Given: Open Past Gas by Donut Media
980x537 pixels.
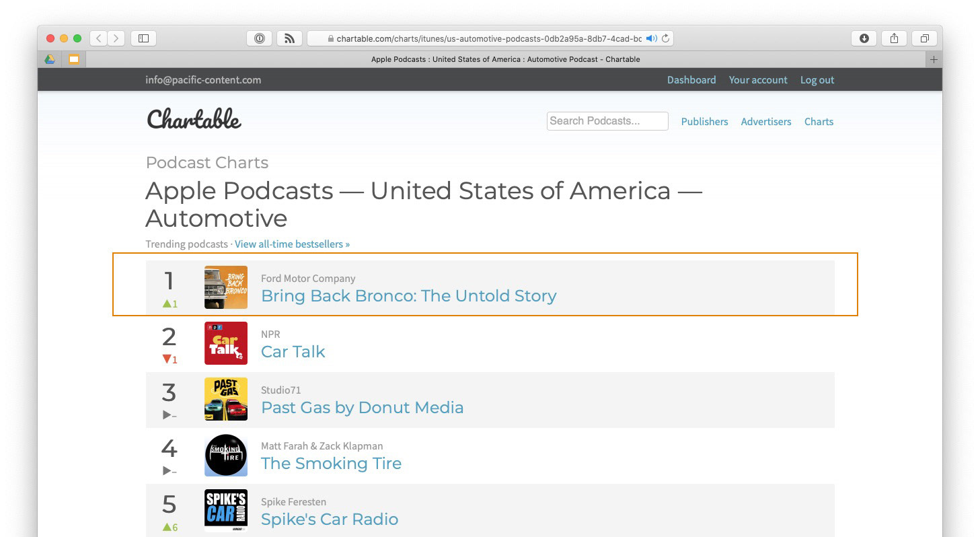Looking at the screenshot, I should (362, 408).
